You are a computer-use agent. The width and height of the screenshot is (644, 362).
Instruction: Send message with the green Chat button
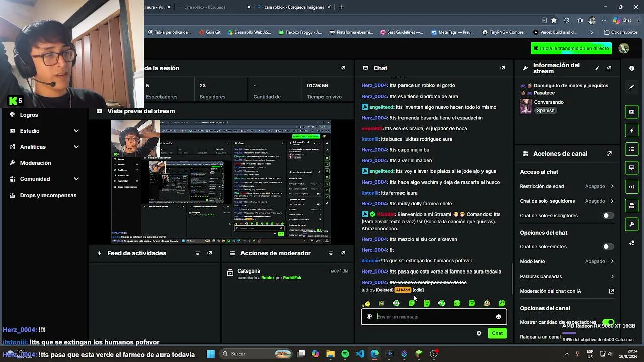(x=497, y=333)
